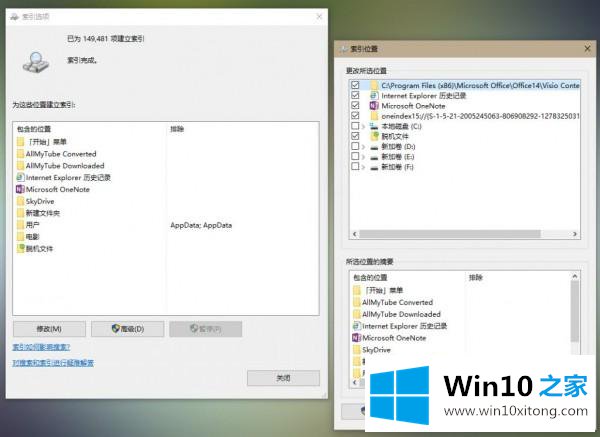
Task: Click folder icon of C:\Program Files path in location tree
Action: coord(374,85)
